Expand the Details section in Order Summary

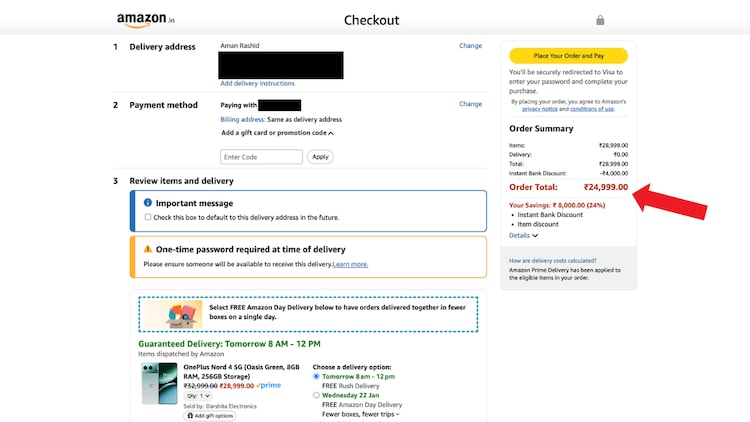(x=523, y=236)
